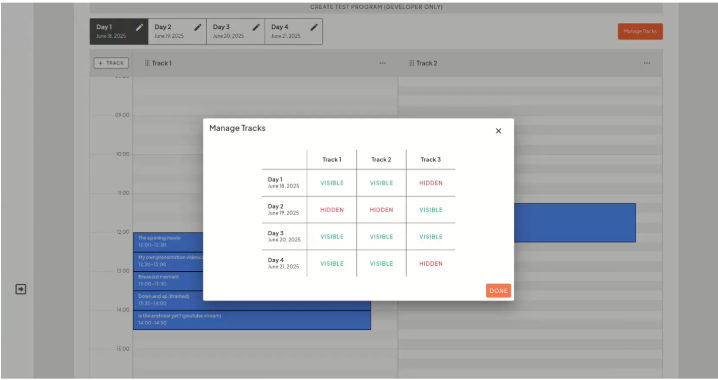Click Day 3 row label in dialog
The height and width of the screenshot is (380, 718).
coord(284,236)
